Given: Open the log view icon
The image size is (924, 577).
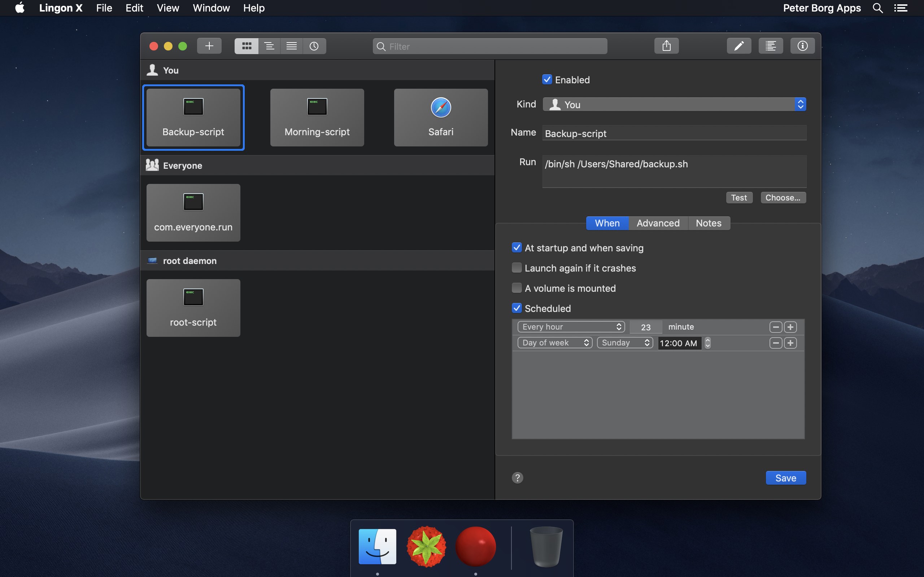Looking at the screenshot, I should pyautogui.click(x=771, y=45).
